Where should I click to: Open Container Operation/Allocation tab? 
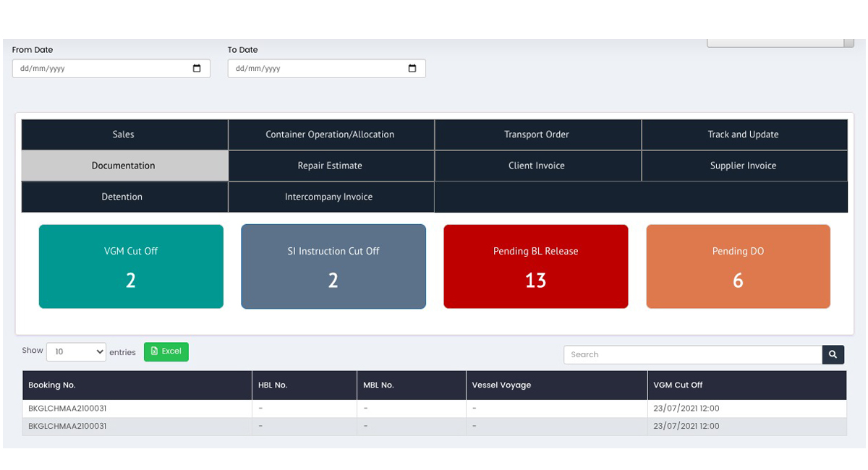pyautogui.click(x=331, y=134)
